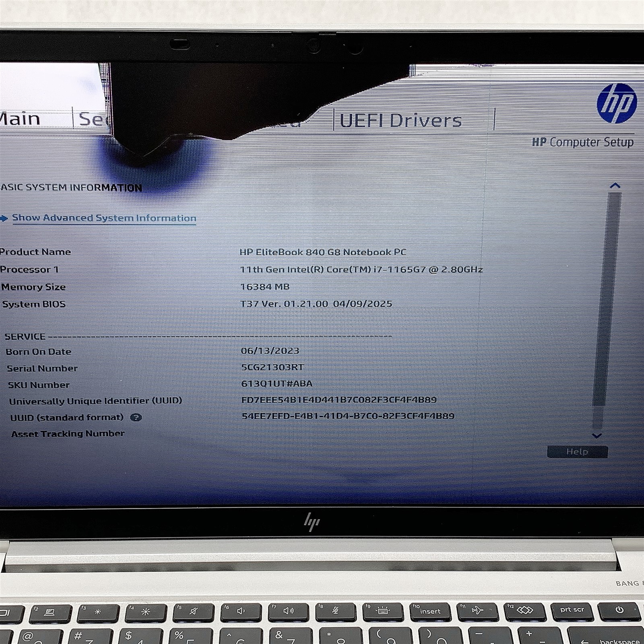
Task: Click the scrollbar up arrow
Action: point(615,186)
